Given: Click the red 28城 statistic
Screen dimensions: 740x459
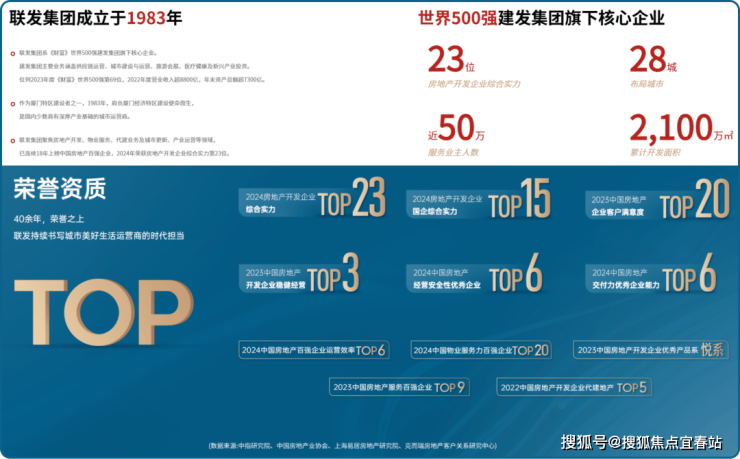Looking at the screenshot, I should tap(653, 59).
